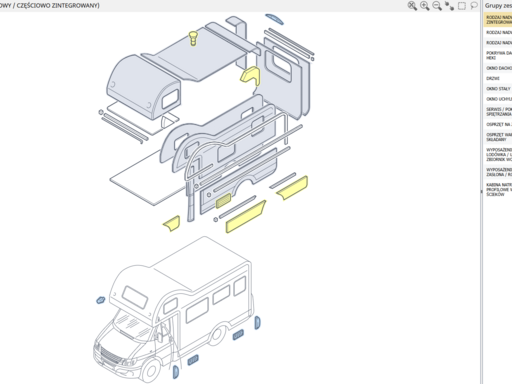
Task: Click the long yellow side skirt panel
Action: pos(246,217)
